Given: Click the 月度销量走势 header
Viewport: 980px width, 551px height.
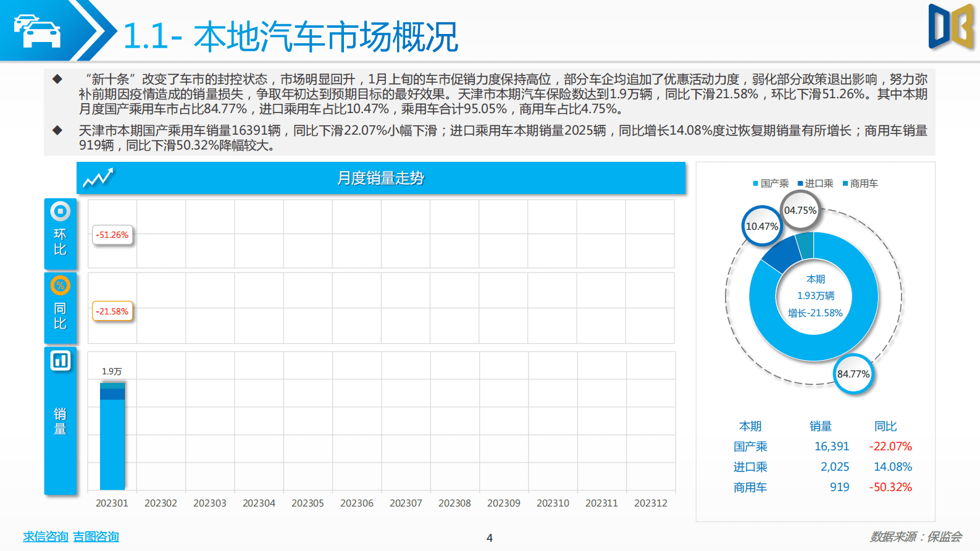Looking at the screenshot, I should [380, 178].
